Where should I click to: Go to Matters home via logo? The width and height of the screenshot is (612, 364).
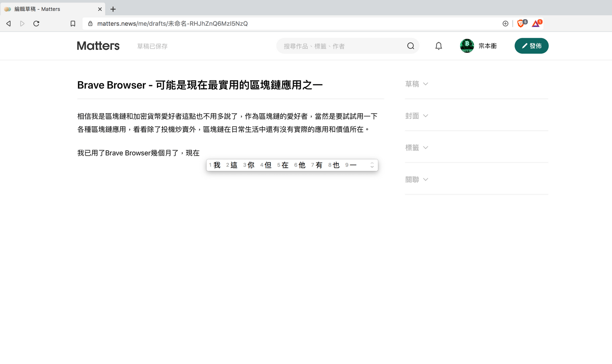(98, 46)
